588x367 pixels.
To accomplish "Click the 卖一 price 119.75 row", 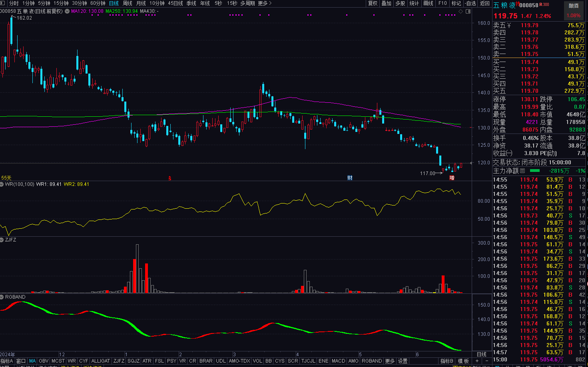I will tap(539, 54).
